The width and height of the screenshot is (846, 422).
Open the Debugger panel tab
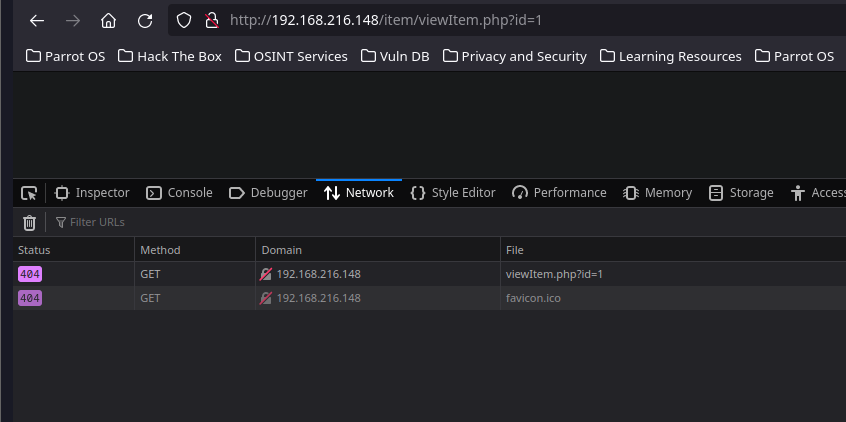[268, 193]
